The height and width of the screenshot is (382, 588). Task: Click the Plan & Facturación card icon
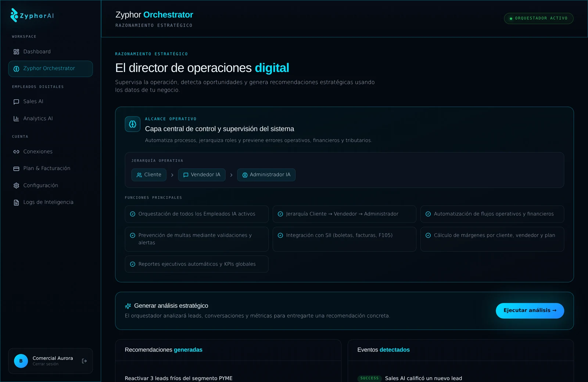tap(16, 169)
